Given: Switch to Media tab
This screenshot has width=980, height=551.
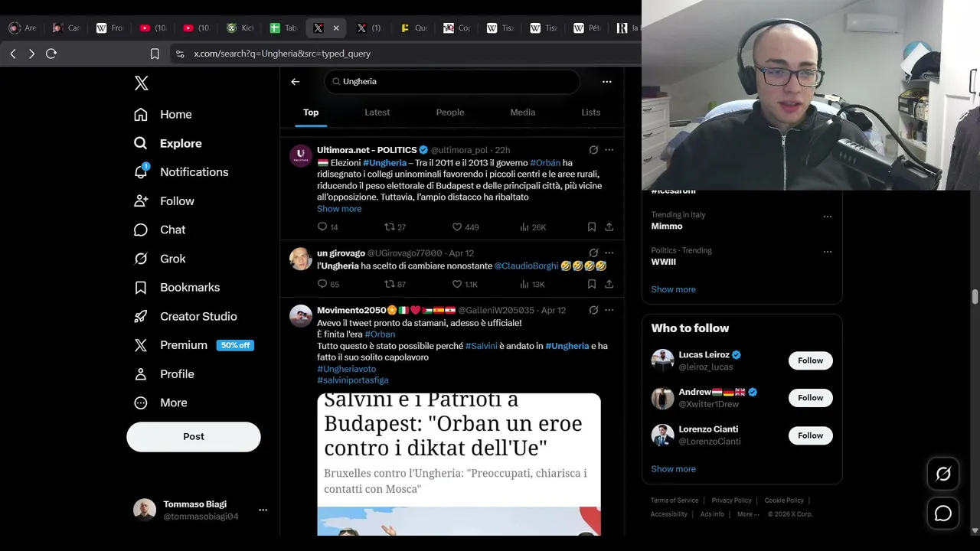Looking at the screenshot, I should coord(523,112).
